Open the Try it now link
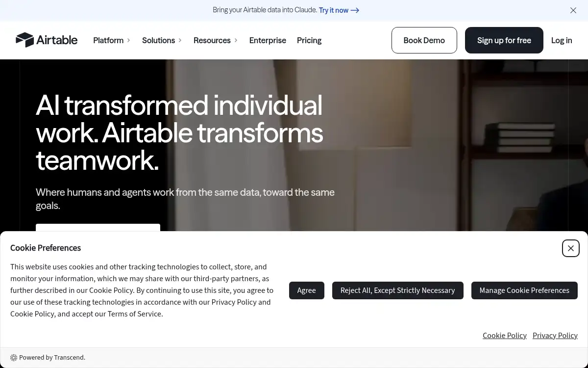Viewport: 588px width, 368px height. pyautogui.click(x=339, y=10)
